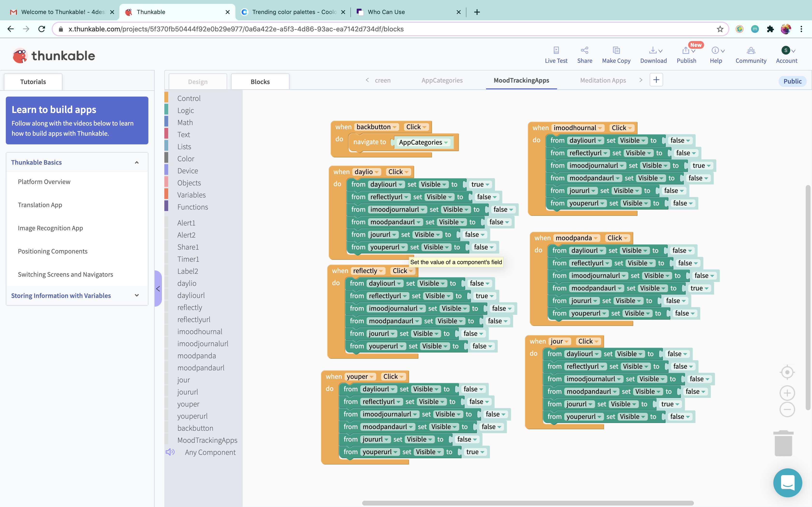Select the Color blocks category
Screen dimensions: 812x507
186,159
